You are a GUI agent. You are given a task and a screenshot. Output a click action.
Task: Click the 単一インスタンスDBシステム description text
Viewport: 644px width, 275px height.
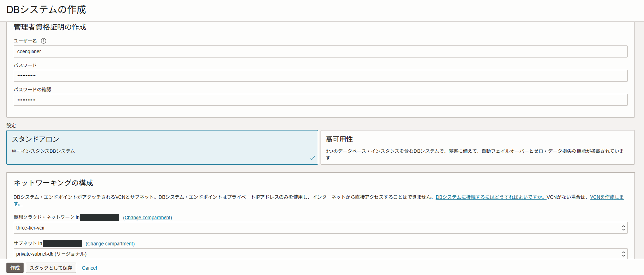coord(43,151)
